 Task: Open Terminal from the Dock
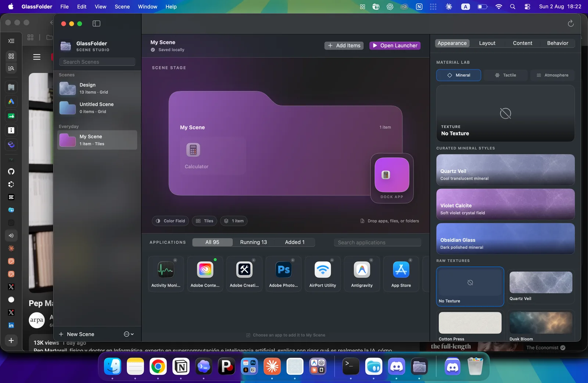(x=351, y=366)
